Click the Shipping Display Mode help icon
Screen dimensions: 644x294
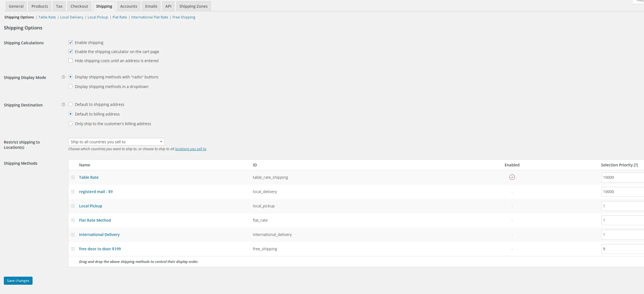tap(63, 77)
